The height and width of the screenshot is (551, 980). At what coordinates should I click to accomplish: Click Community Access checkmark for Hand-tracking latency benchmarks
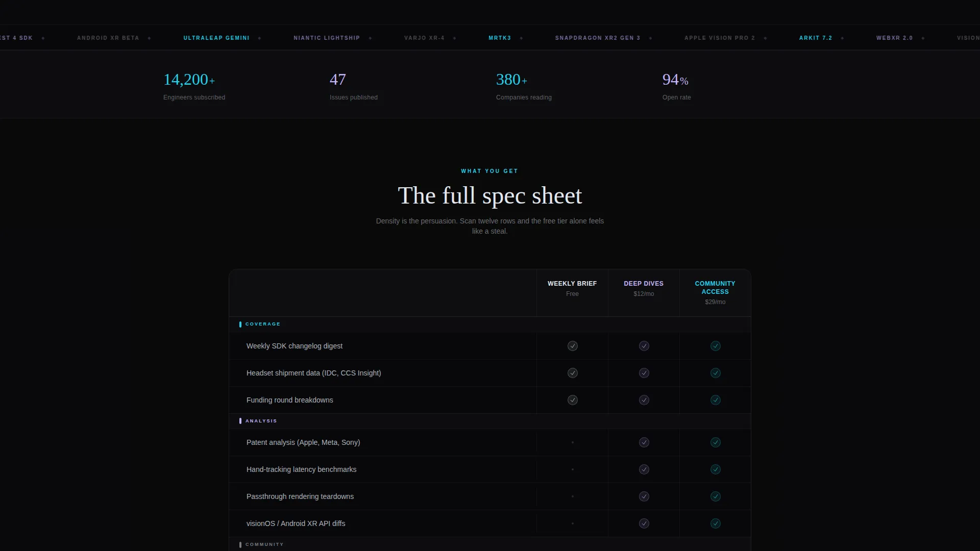715,469
